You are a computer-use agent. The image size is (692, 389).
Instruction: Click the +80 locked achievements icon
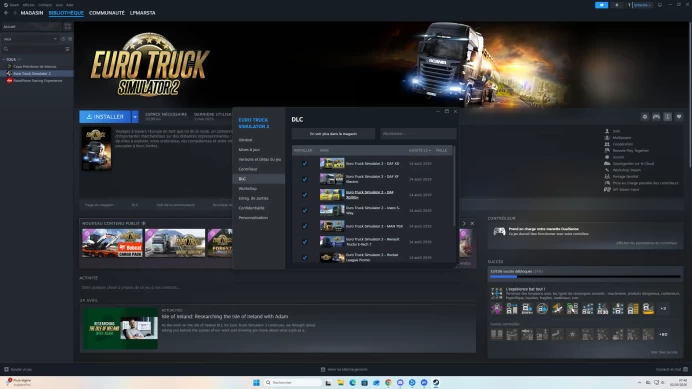coord(663,334)
